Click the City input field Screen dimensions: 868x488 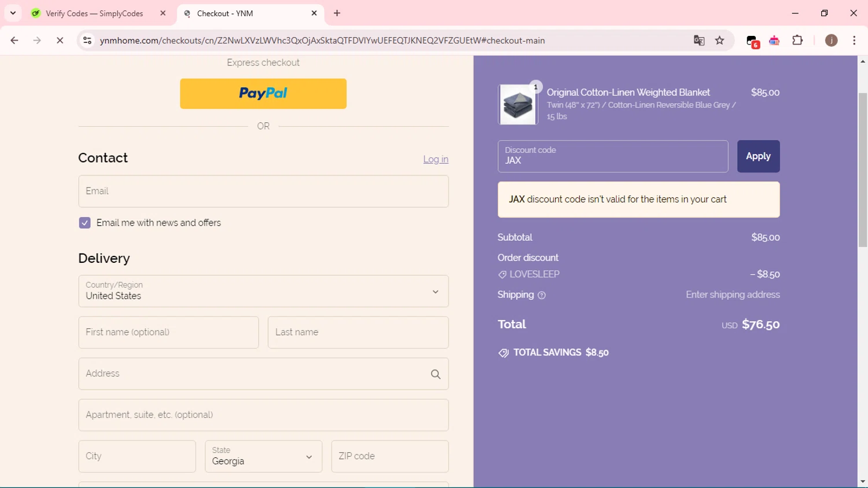click(x=137, y=456)
